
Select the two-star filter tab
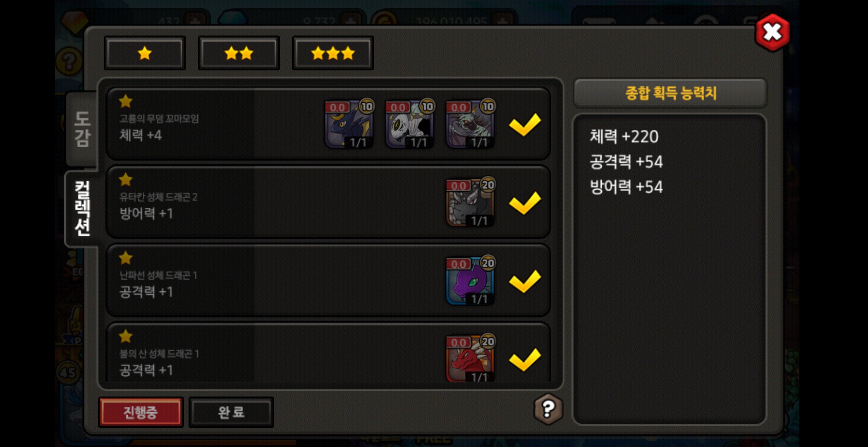239,53
